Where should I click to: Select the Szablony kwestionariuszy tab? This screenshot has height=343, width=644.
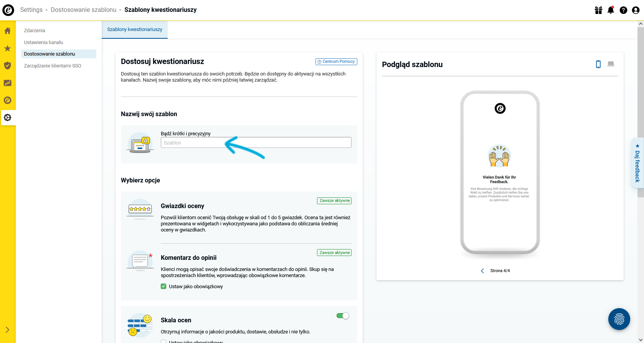[135, 30]
